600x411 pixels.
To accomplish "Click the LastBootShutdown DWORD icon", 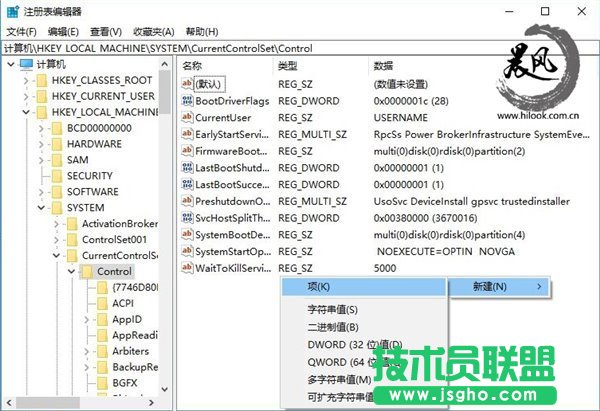I will tap(187, 168).
